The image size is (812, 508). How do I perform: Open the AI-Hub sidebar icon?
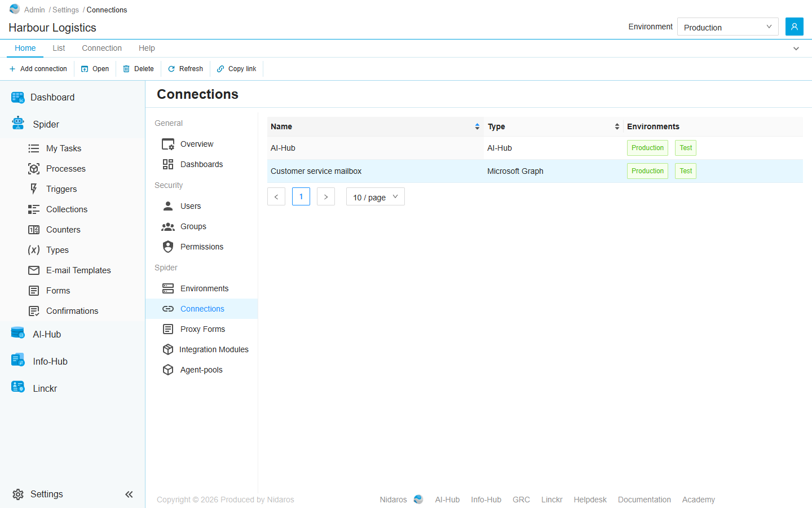click(18, 333)
